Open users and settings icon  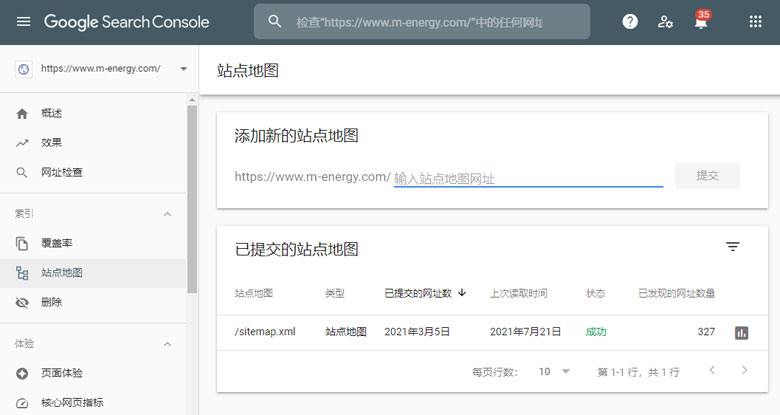(665, 22)
